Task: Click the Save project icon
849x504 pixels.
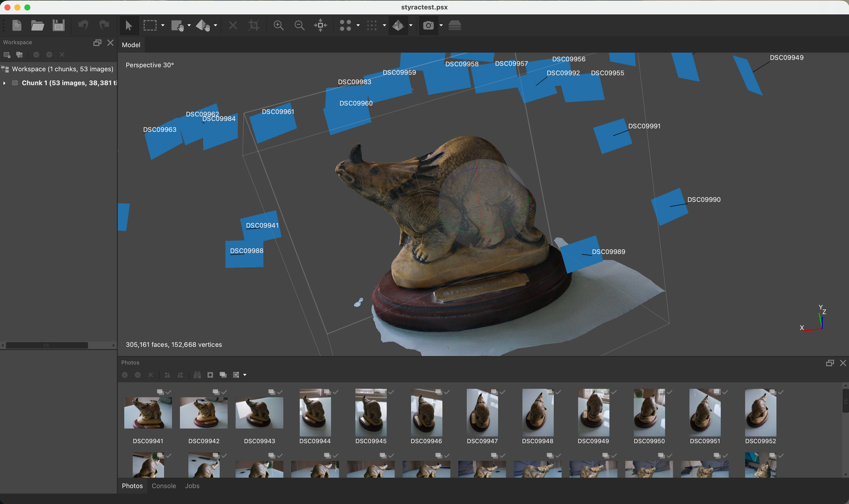Action: click(x=58, y=25)
